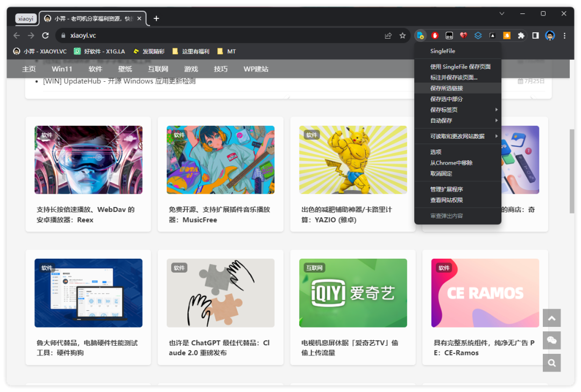Image resolution: width=581 pixels, height=392 pixels.
Task: Open WP建站 in site navigation
Action: click(256, 69)
